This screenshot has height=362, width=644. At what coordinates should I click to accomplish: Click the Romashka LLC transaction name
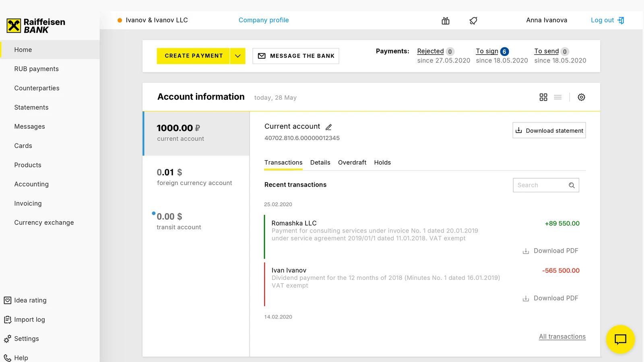tap(294, 223)
